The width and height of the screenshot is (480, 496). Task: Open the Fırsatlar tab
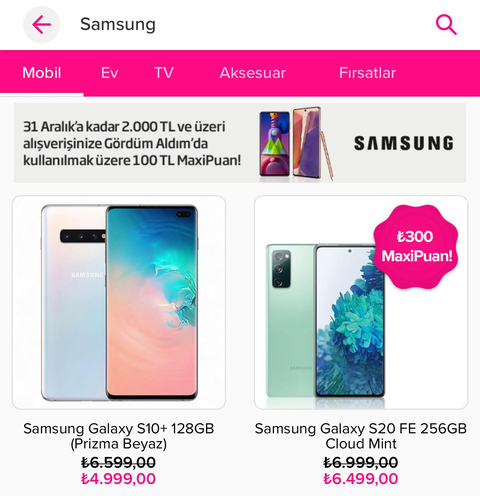[367, 73]
